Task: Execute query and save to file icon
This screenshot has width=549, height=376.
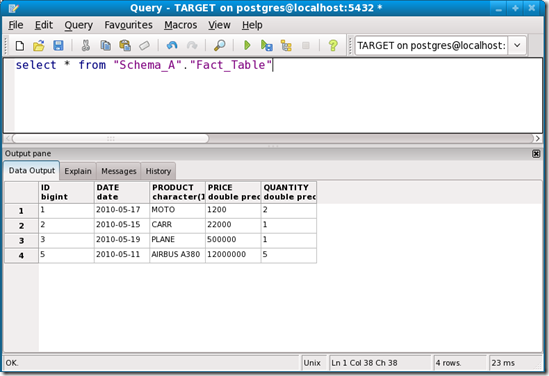Action: (x=266, y=46)
